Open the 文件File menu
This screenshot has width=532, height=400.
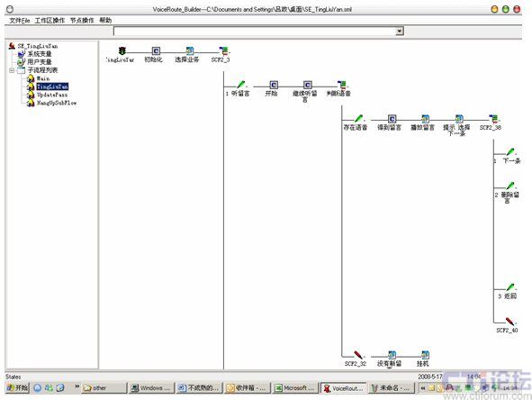(x=20, y=21)
